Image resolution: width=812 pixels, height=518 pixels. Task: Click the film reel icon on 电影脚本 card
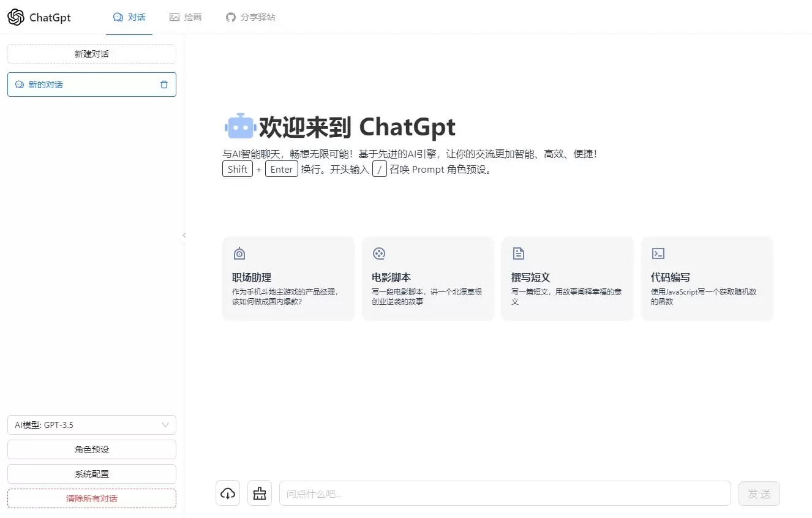tap(379, 253)
